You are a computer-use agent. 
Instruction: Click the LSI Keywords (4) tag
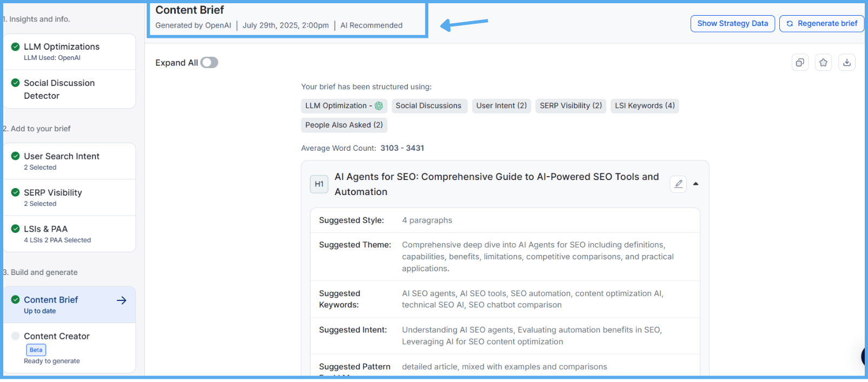[645, 106]
